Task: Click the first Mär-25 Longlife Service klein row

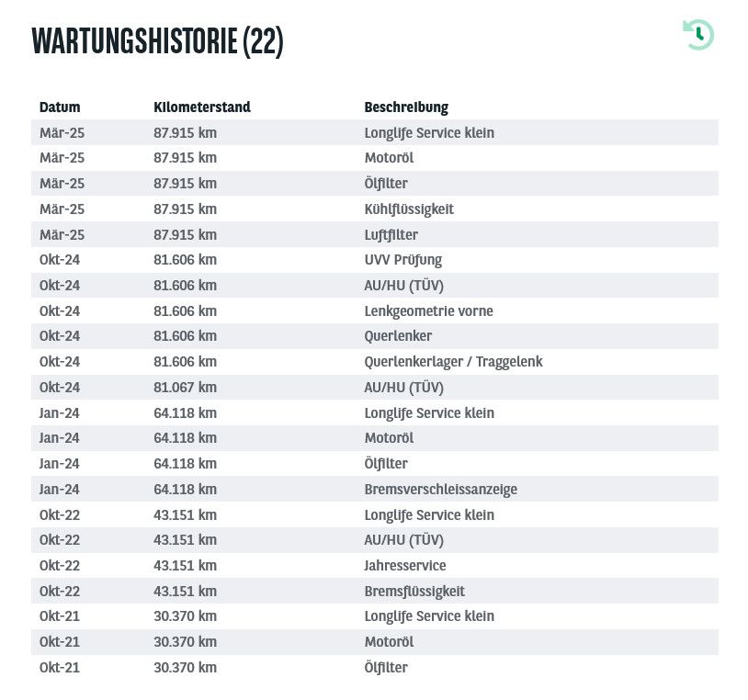Action: 375,132
